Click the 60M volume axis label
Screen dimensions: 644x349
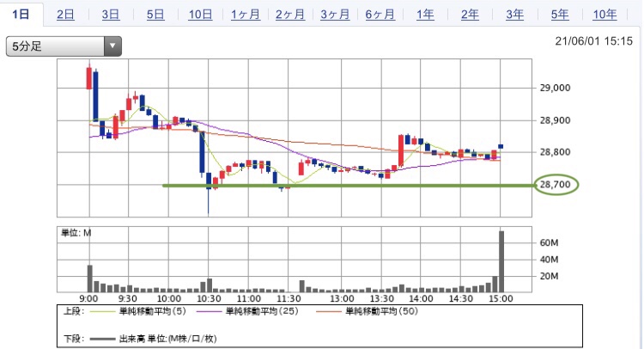pyautogui.click(x=550, y=243)
